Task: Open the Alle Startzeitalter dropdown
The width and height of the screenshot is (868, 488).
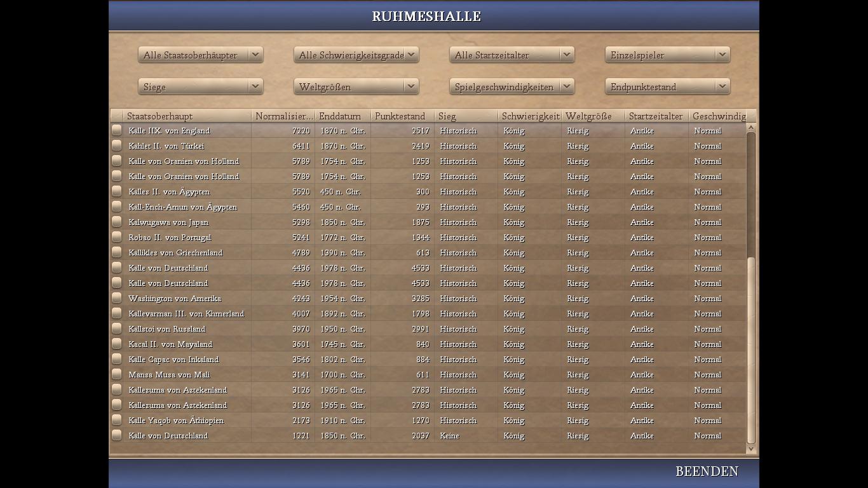Action: click(x=512, y=55)
